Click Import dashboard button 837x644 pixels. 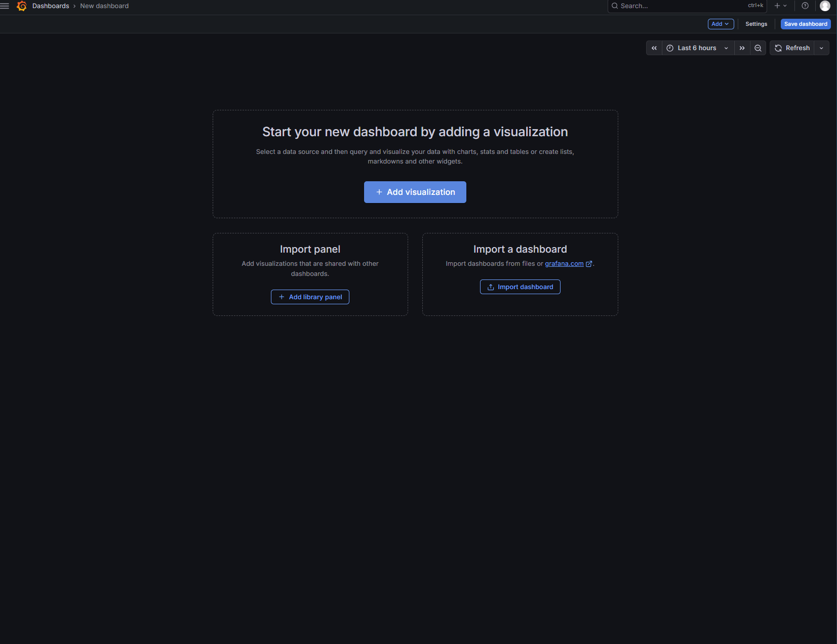(520, 287)
